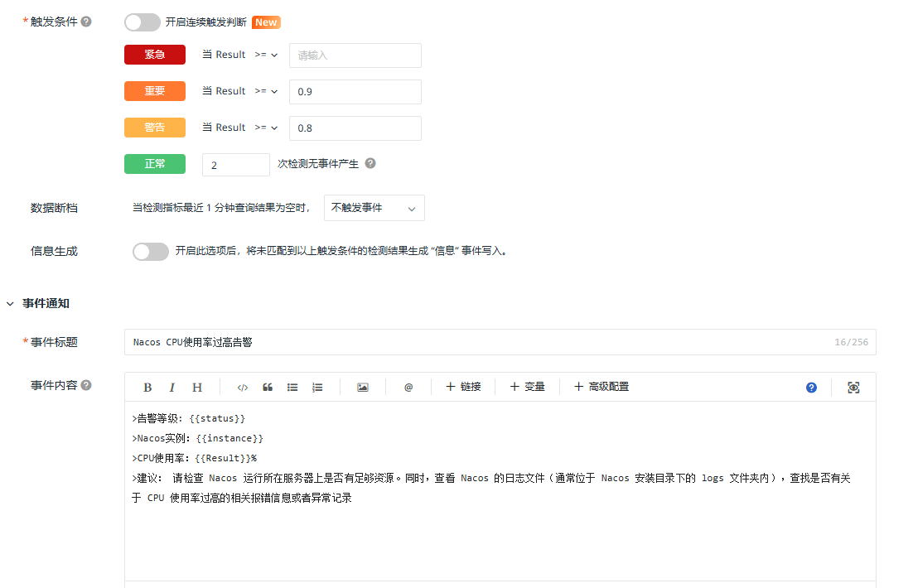Image resolution: width=913 pixels, height=588 pixels.
Task: Click the text 当检测指标最近 1 分钟查询结果为空时
Action: (221, 208)
